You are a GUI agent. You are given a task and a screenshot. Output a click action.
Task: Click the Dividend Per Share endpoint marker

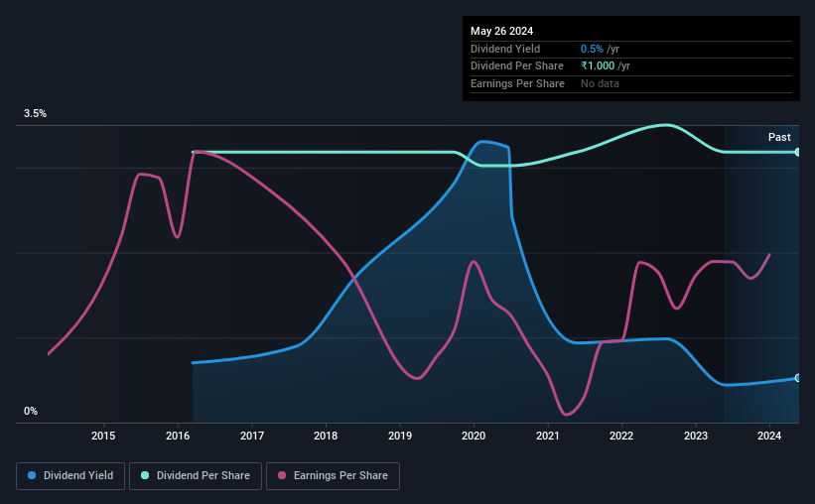[x=797, y=152]
